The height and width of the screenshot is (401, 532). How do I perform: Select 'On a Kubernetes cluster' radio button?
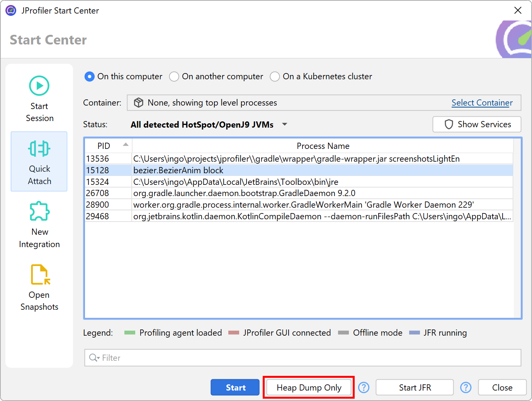(275, 77)
